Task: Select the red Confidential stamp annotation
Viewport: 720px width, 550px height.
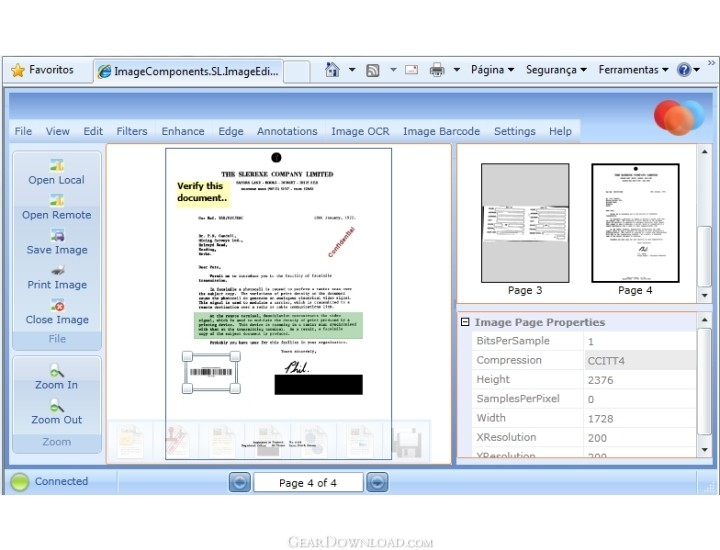Action: [x=342, y=242]
